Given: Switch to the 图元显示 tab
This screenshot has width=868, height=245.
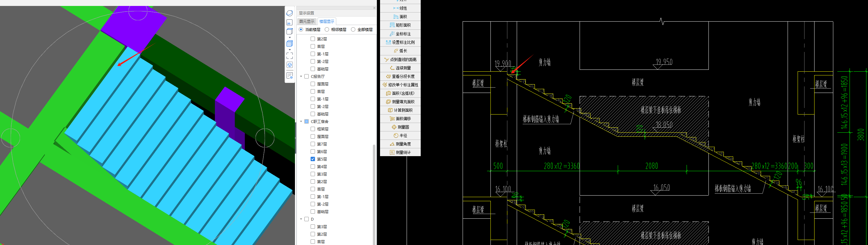Looking at the screenshot, I should tap(307, 21).
